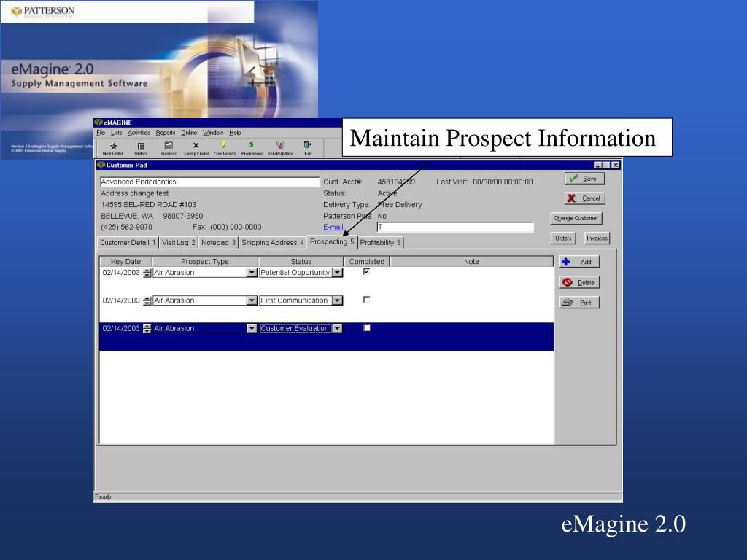This screenshot has width=747, height=560.
Task: Delete the selected prospect entry
Action: [578, 282]
